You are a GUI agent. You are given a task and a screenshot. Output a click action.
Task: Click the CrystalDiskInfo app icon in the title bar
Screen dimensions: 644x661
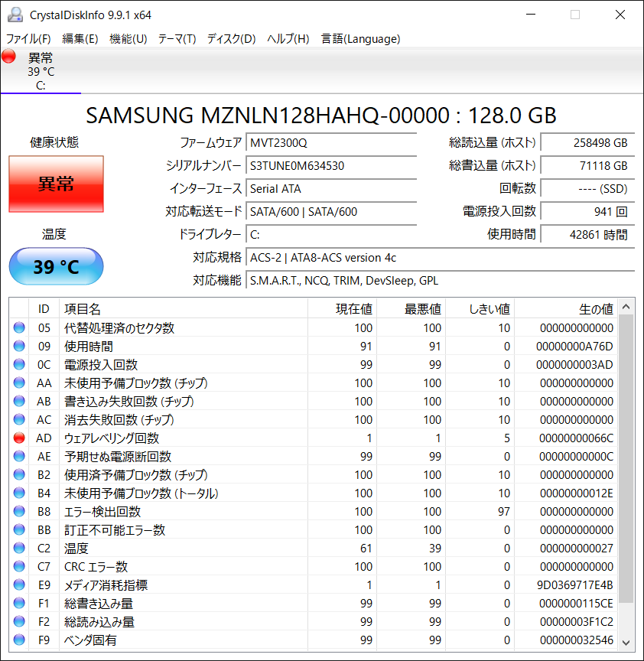pyautogui.click(x=15, y=15)
